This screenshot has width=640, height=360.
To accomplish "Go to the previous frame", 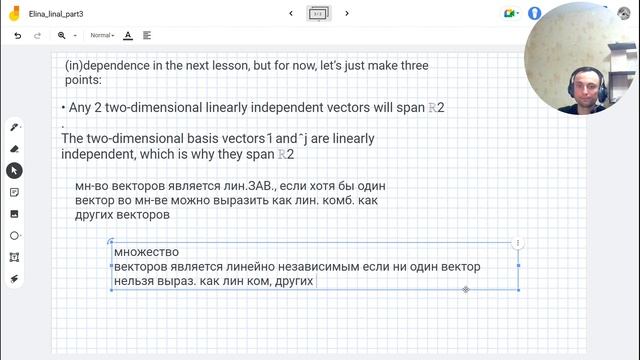I will tap(291, 13).
